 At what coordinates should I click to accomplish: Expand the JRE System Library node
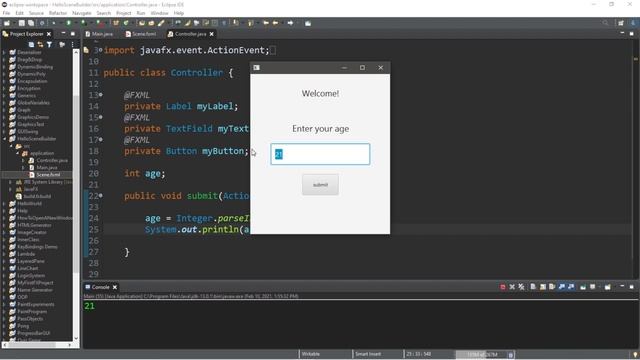coord(11,182)
